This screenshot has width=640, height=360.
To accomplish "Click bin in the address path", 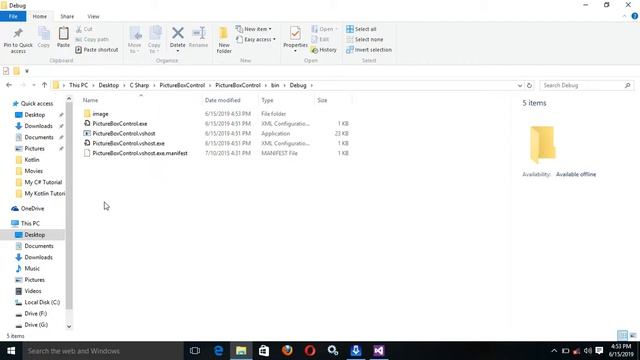I will pyautogui.click(x=275, y=85).
